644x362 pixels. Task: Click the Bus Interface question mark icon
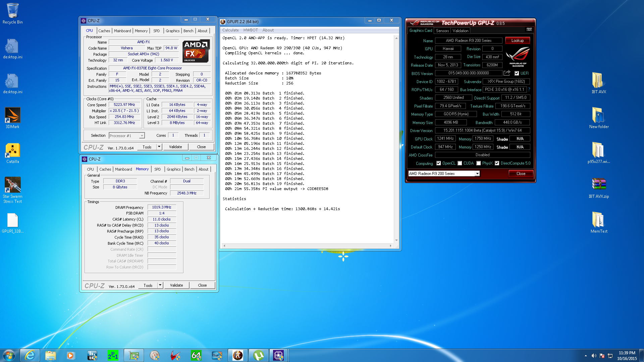click(x=529, y=89)
